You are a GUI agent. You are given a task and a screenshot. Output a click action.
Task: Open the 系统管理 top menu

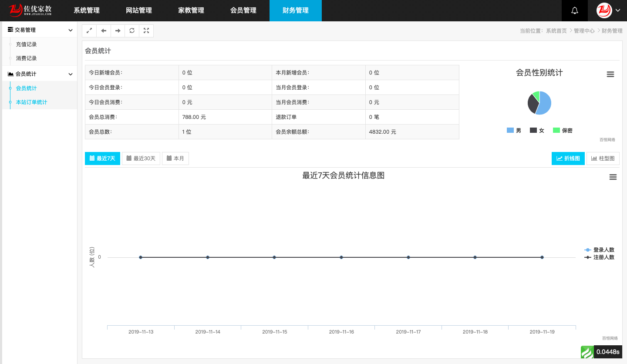(x=87, y=10)
